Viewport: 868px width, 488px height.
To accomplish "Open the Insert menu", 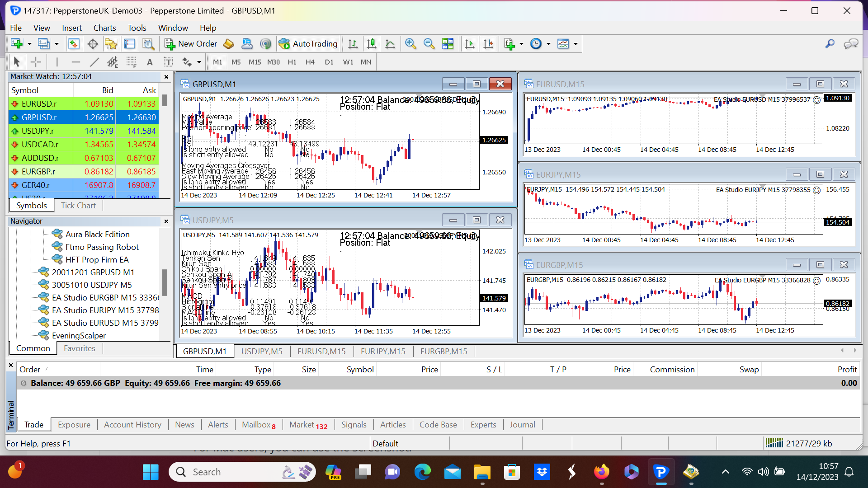I will tap(72, 28).
